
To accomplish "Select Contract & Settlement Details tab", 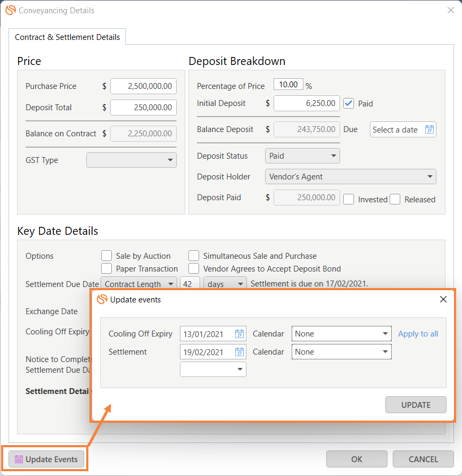I will 67,37.
